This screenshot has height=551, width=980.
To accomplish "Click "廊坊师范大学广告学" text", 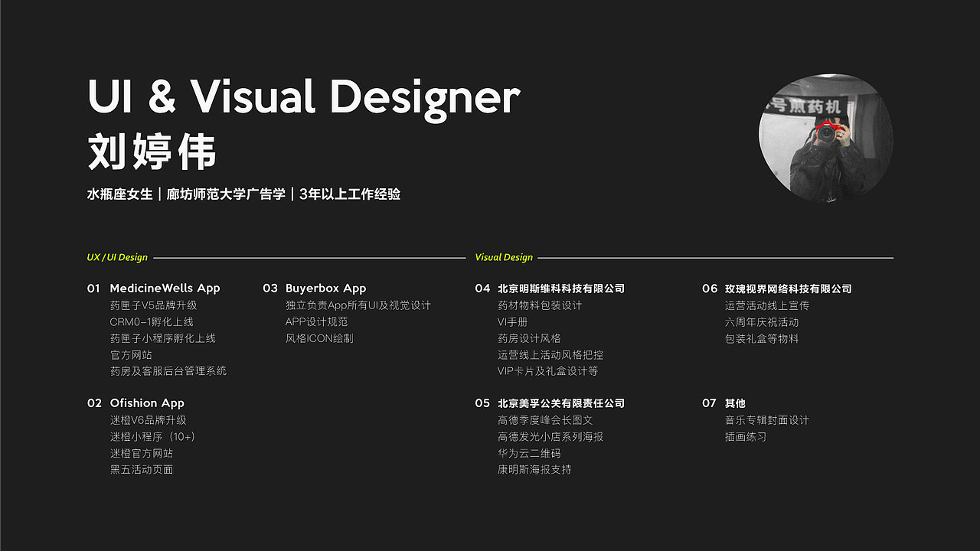I will pyautogui.click(x=226, y=194).
